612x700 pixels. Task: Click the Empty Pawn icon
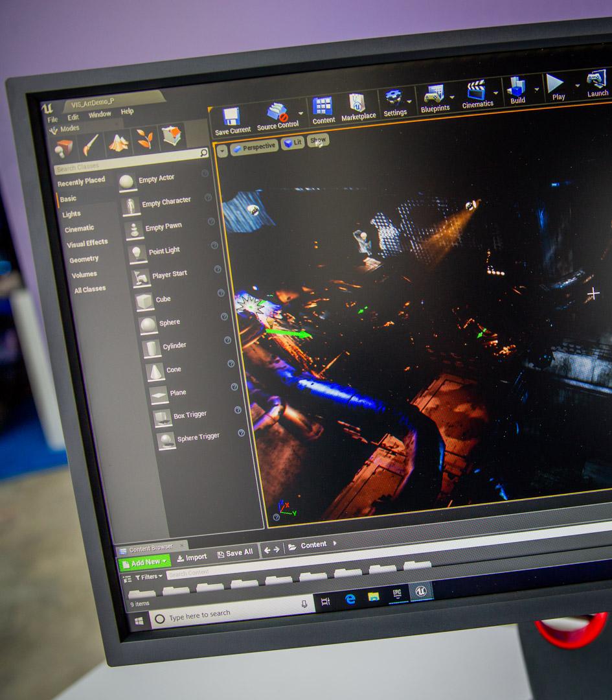coord(134,230)
